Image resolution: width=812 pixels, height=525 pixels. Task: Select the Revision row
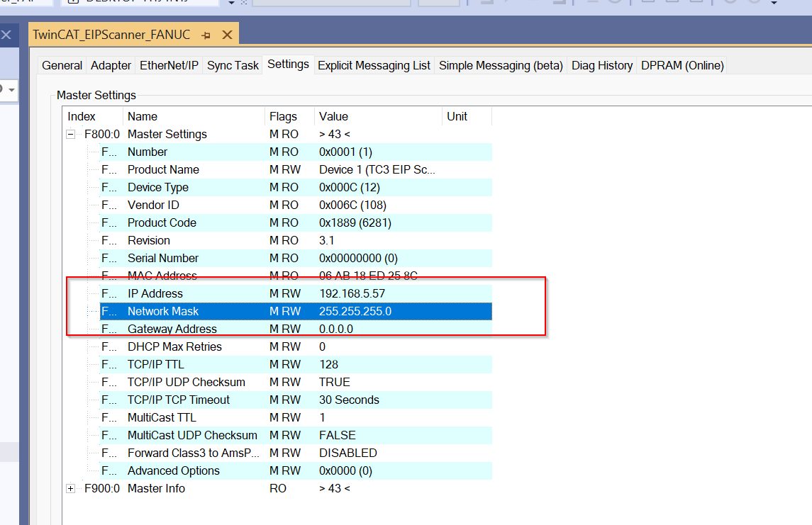click(x=296, y=240)
